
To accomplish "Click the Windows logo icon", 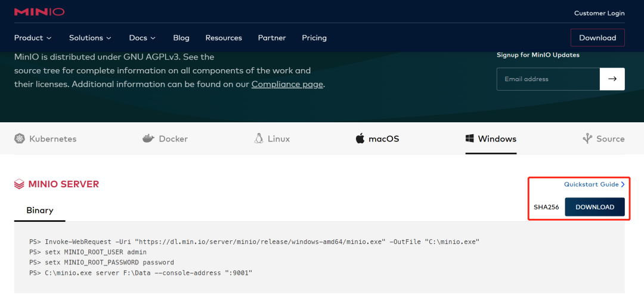I will click(x=469, y=139).
